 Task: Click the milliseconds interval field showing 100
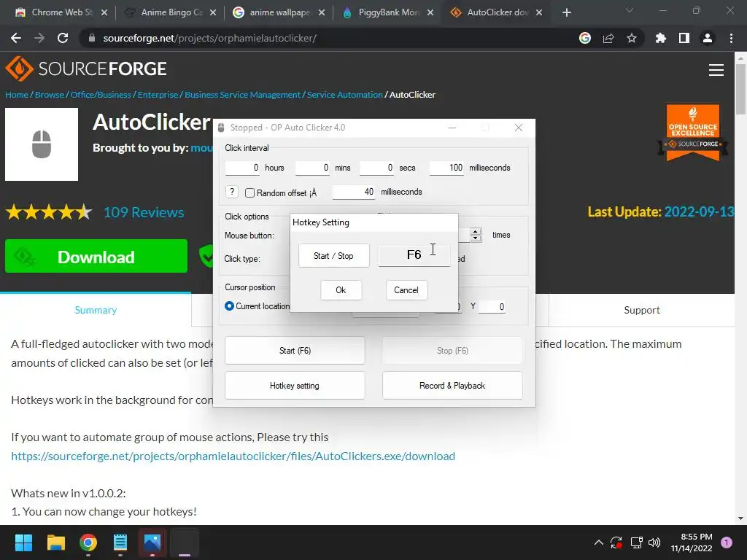click(x=446, y=168)
